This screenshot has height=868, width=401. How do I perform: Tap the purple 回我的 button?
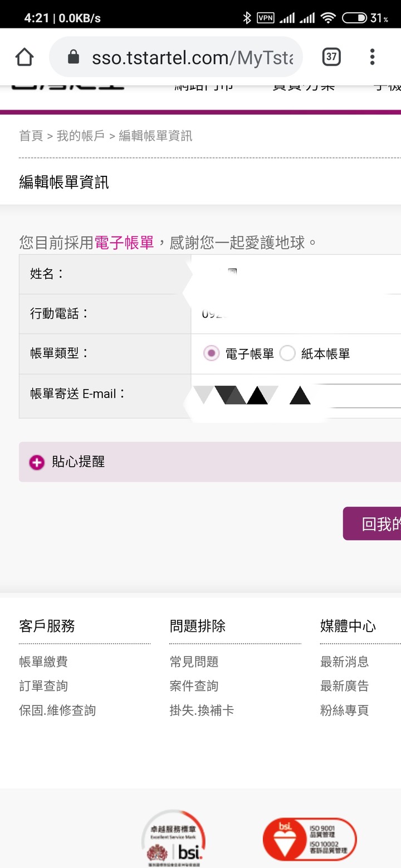[372, 524]
